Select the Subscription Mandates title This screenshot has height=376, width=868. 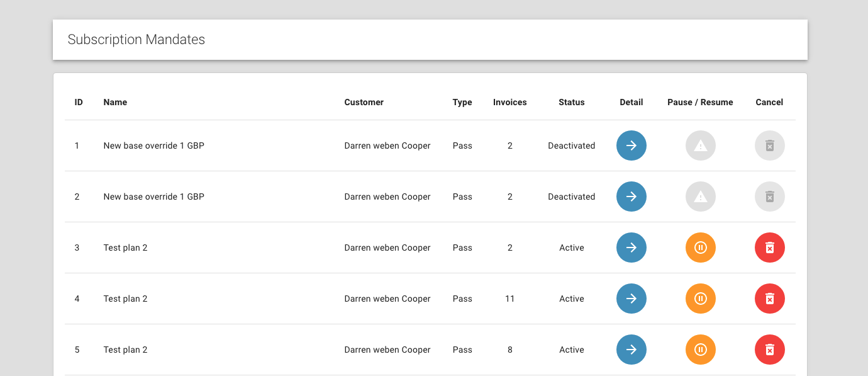136,39
